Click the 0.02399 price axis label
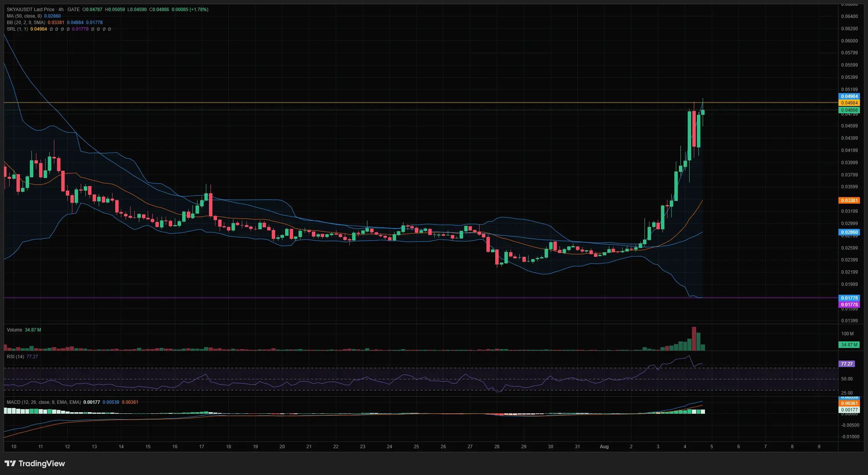Screen dimensions: 868x475 849,260
